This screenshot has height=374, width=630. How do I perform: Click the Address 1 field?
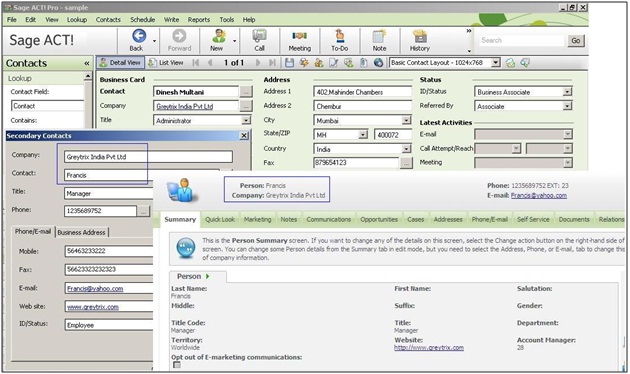click(362, 92)
